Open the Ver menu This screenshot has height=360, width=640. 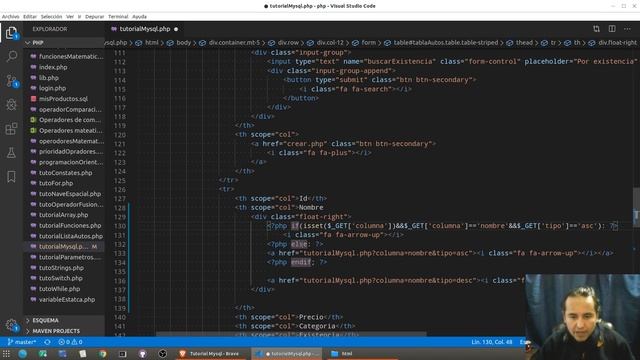70,17
